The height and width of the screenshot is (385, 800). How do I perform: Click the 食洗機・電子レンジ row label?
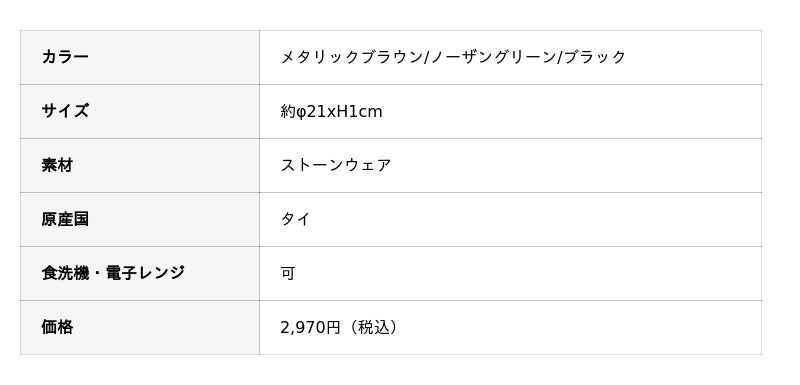pos(140,273)
